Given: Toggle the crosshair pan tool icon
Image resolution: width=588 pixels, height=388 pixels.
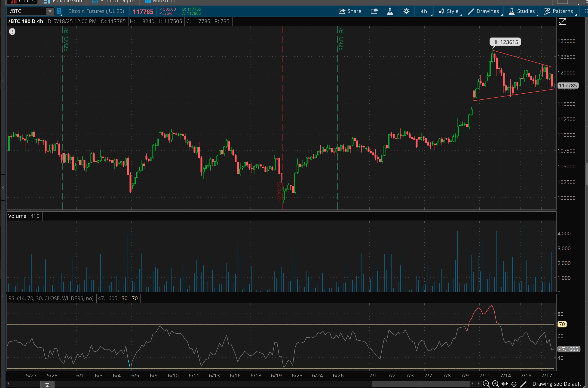Looking at the screenshot, I should tap(514, 384).
